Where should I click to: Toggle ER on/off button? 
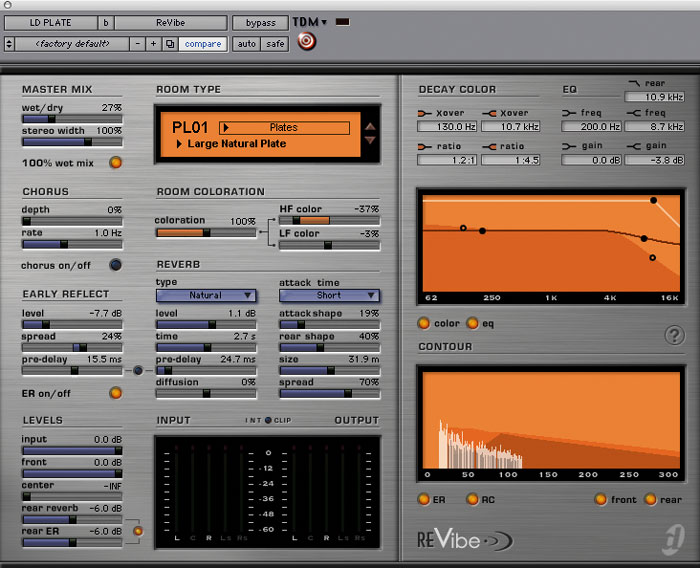115,393
